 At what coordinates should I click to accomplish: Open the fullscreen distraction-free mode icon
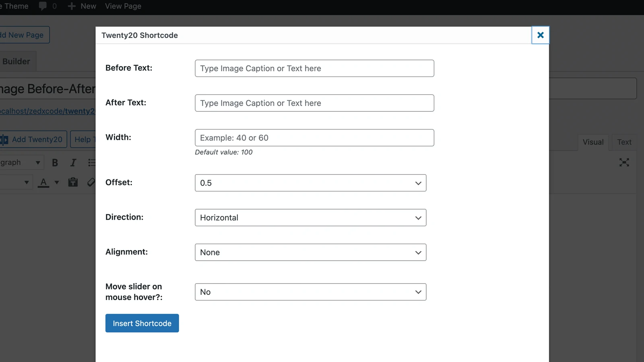pos(624,162)
